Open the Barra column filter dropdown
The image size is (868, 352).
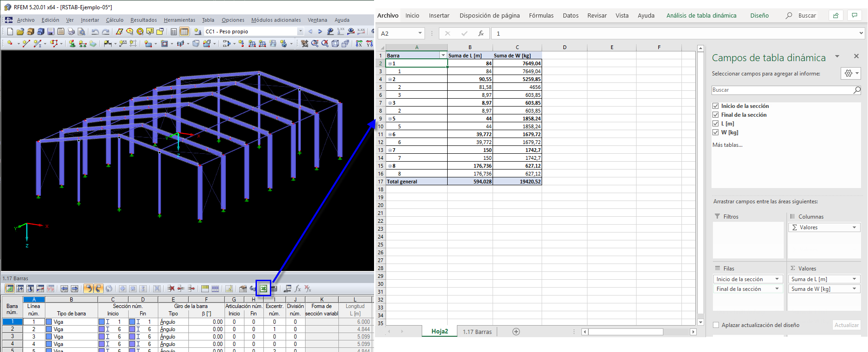(443, 56)
